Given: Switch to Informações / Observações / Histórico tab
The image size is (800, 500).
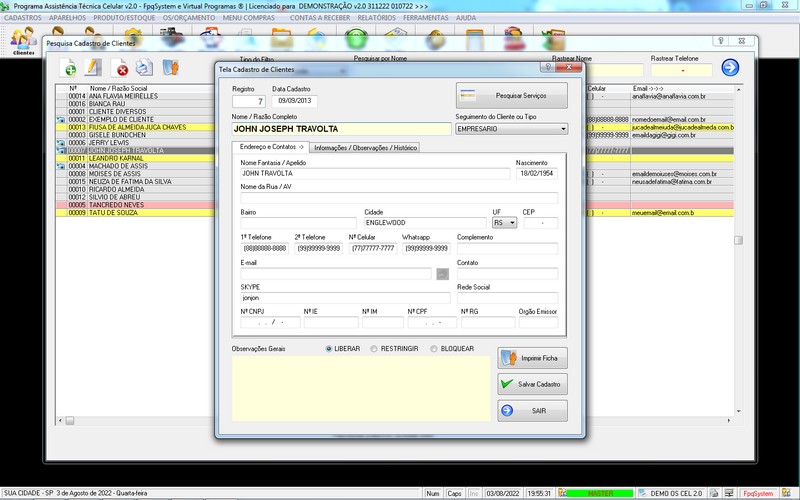Looking at the screenshot, I should click(x=365, y=148).
